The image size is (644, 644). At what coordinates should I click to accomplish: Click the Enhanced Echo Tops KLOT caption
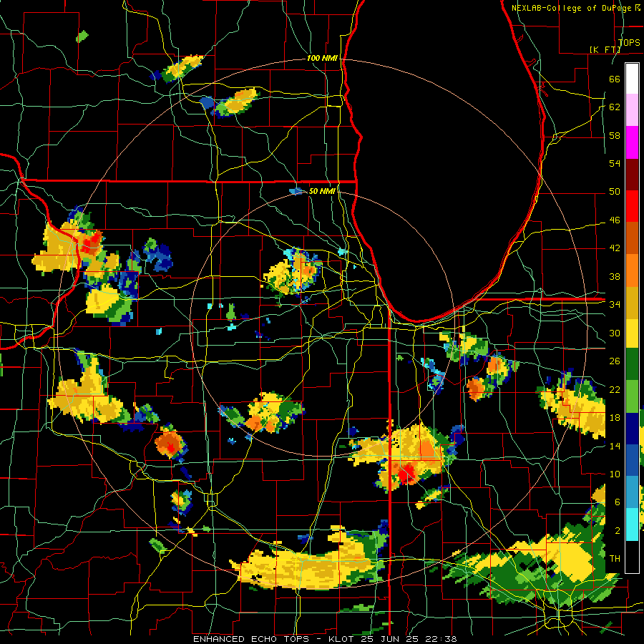click(325, 639)
